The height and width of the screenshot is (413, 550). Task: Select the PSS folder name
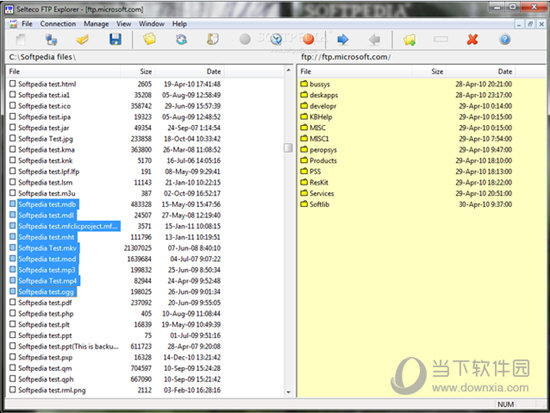click(315, 171)
